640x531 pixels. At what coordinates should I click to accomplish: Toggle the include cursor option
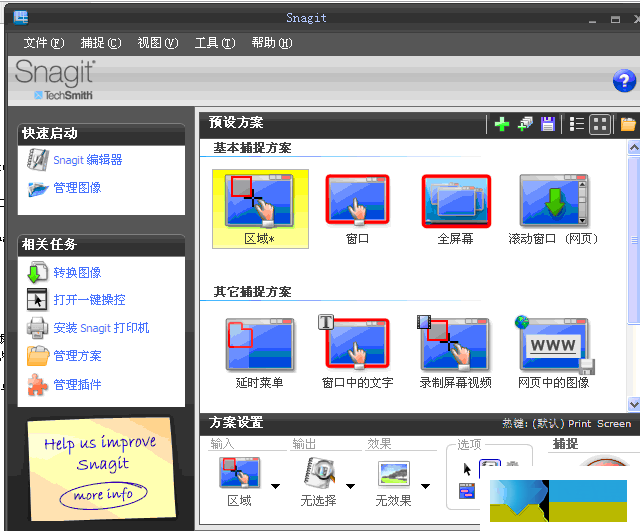click(x=467, y=469)
